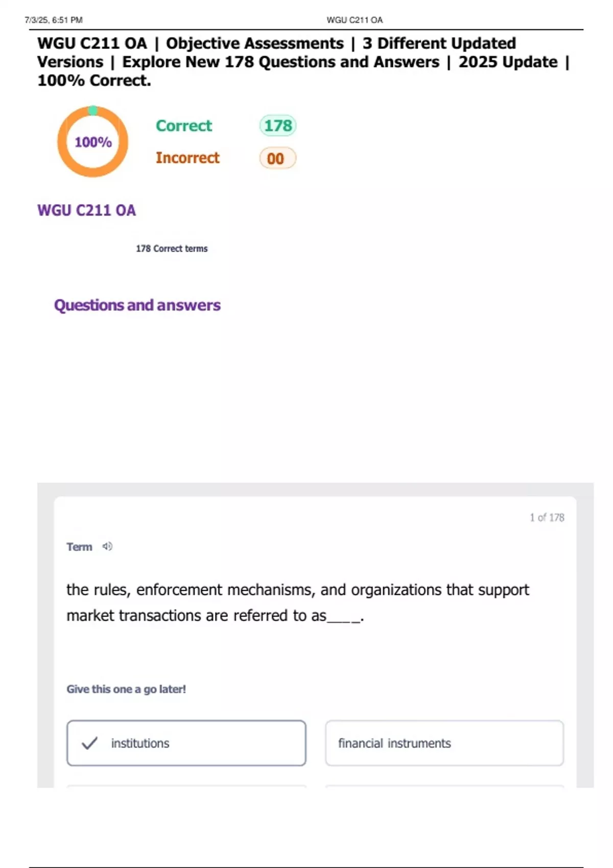Click the green 178 Correct badge
This screenshot has height=868, width=613.
pyautogui.click(x=276, y=126)
